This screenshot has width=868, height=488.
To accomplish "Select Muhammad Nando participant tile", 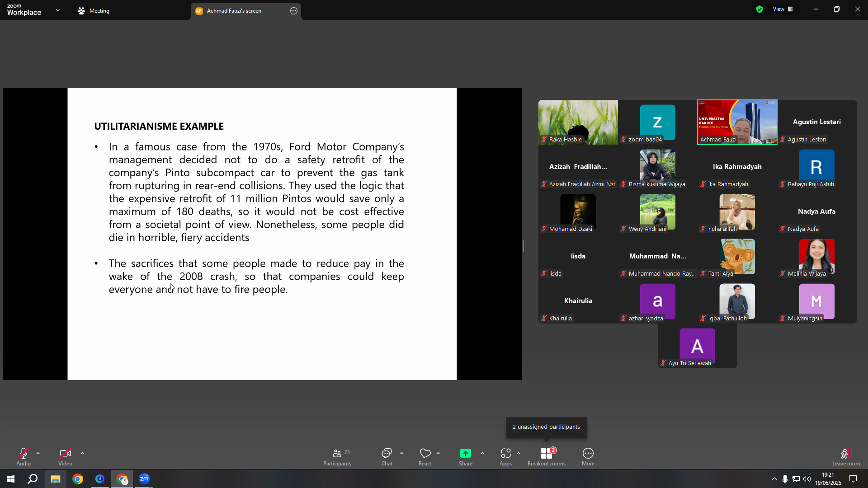I will (658, 256).
